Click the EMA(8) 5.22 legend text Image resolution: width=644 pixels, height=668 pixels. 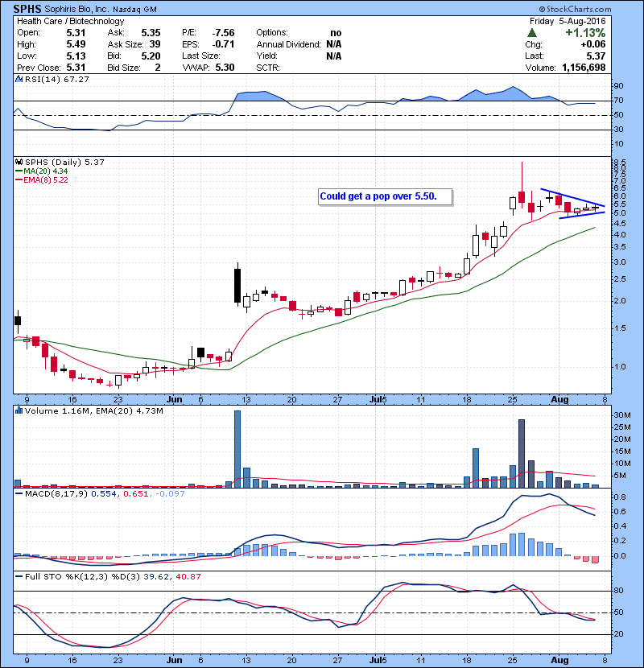46,180
